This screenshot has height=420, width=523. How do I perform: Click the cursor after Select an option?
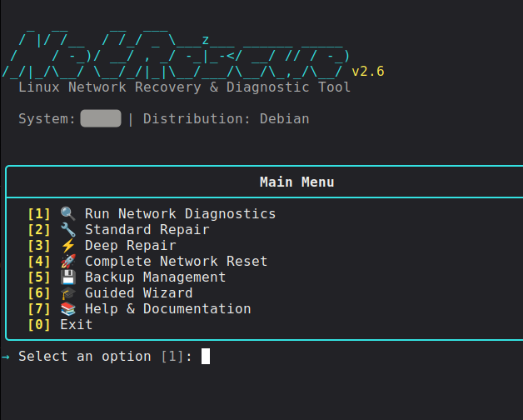206,356
